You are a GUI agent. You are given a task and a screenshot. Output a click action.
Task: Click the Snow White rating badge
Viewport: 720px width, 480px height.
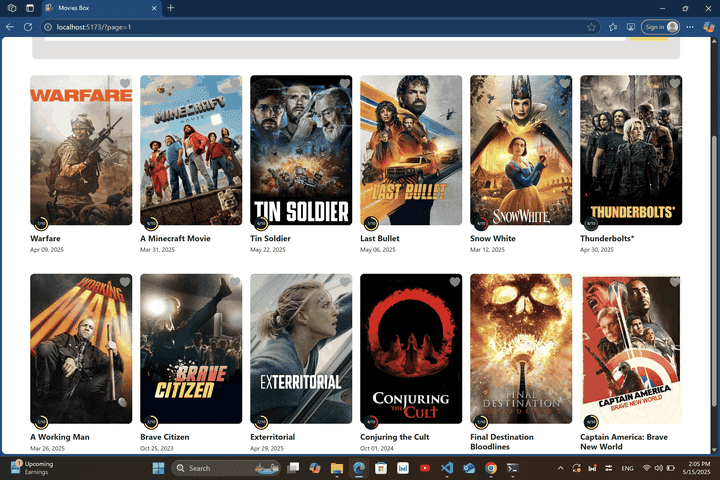pyautogui.click(x=481, y=224)
